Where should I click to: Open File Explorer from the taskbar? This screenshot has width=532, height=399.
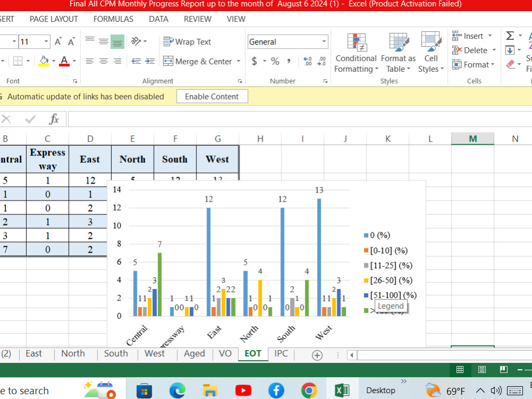coord(210,390)
